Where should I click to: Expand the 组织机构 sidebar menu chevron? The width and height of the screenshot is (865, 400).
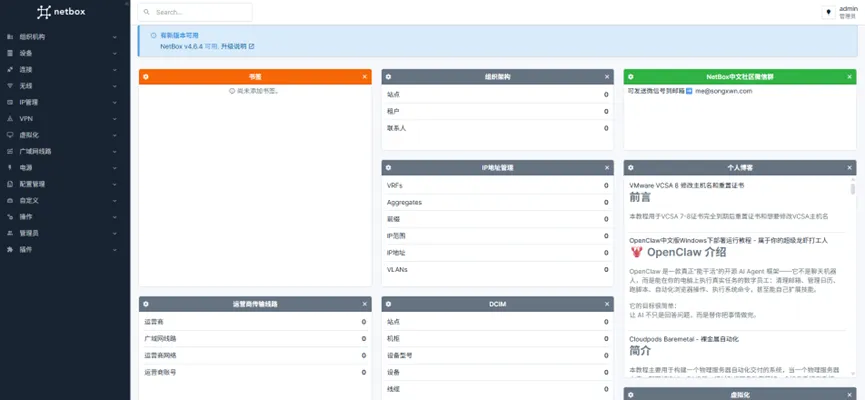115,37
